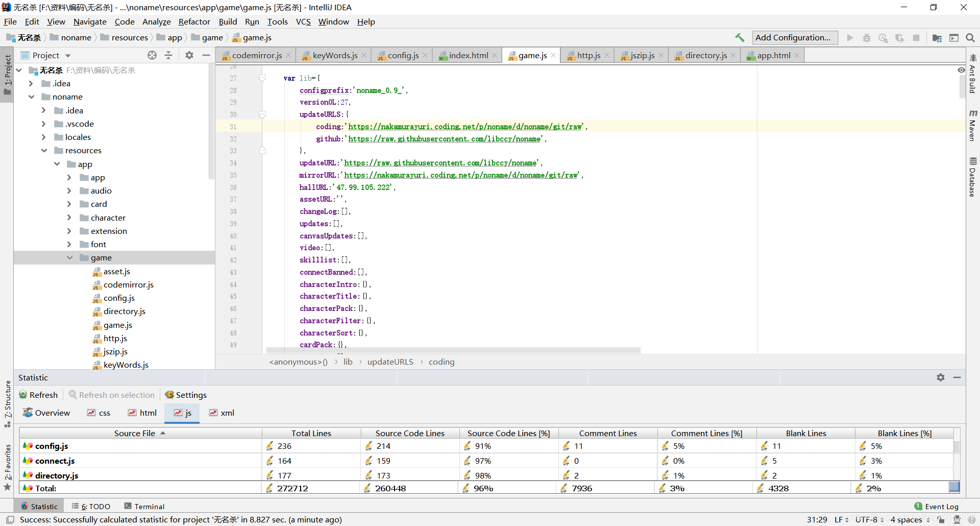Toggle fold marker at line 30
The width and height of the screenshot is (980, 526).
tap(262, 114)
